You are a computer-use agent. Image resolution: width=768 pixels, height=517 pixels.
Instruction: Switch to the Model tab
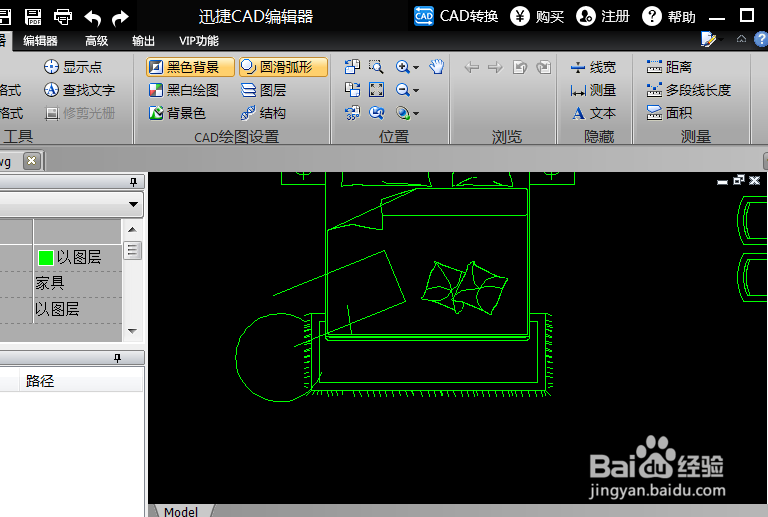(x=181, y=512)
